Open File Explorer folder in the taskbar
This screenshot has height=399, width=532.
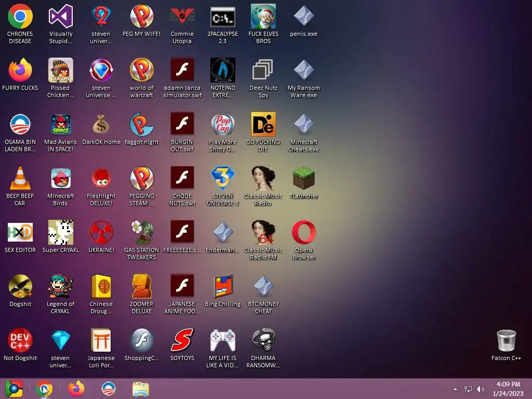[140, 389]
